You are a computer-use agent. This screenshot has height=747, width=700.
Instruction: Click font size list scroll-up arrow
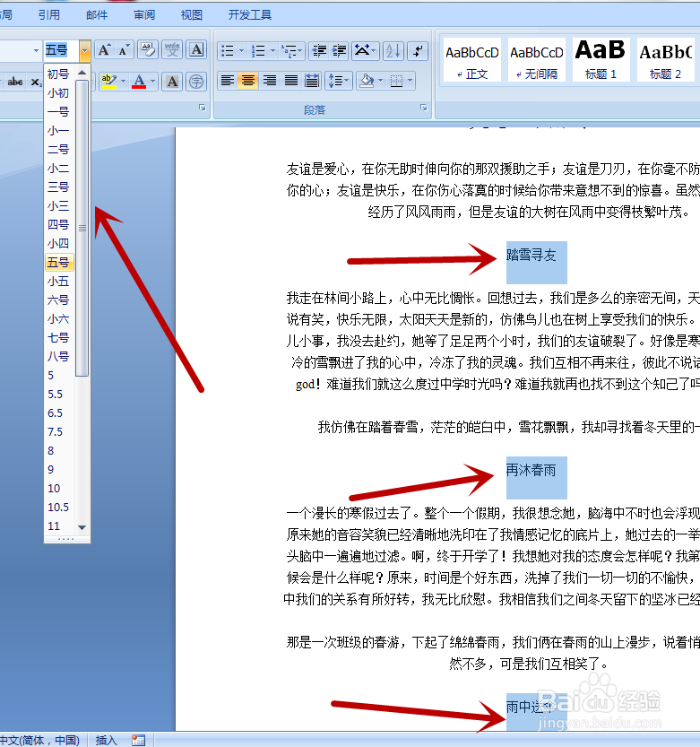click(x=82, y=73)
